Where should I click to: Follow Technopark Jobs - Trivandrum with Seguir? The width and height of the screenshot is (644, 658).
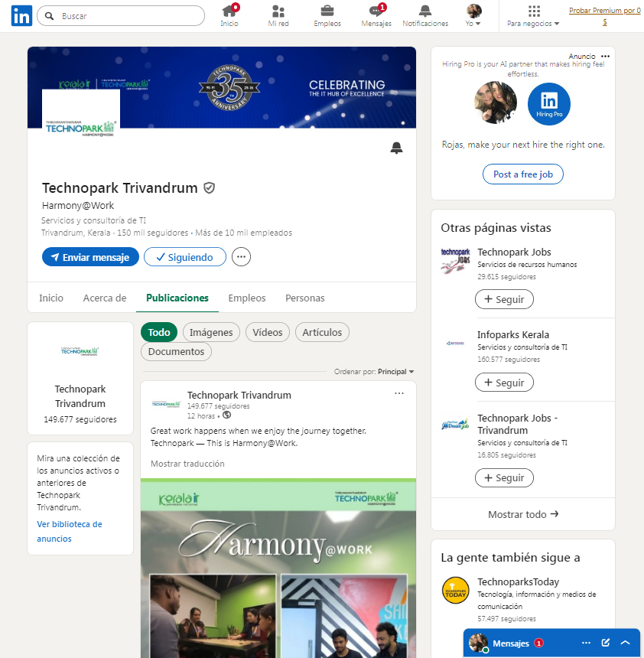click(x=504, y=477)
